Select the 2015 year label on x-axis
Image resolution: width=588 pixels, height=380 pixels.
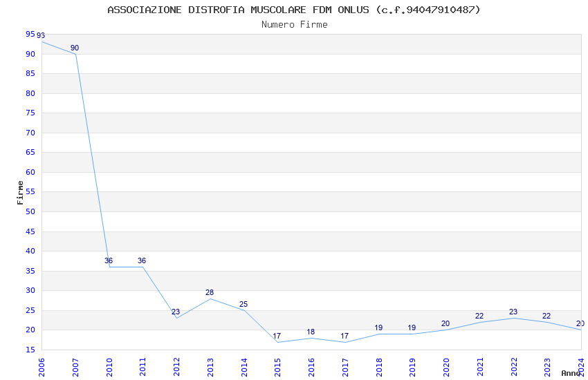pyautogui.click(x=278, y=367)
